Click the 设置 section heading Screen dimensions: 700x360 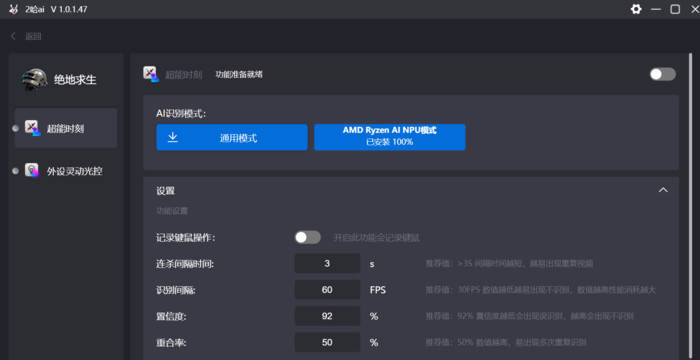(x=166, y=191)
